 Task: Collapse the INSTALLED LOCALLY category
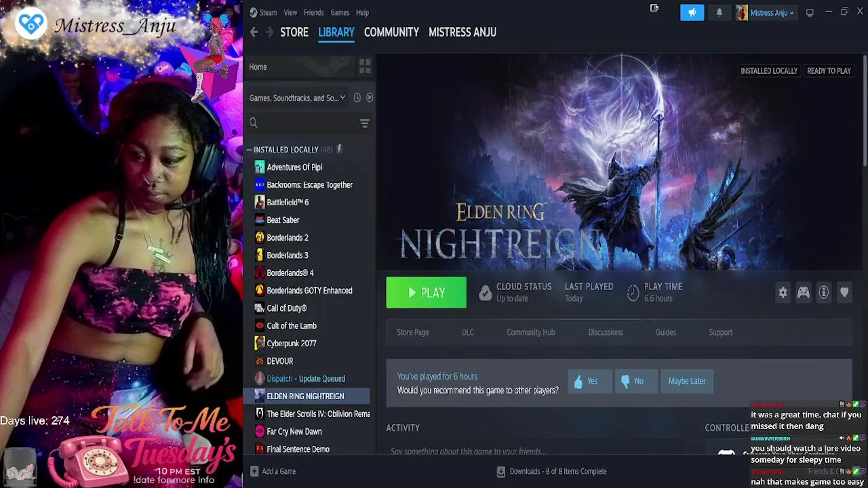tap(249, 149)
